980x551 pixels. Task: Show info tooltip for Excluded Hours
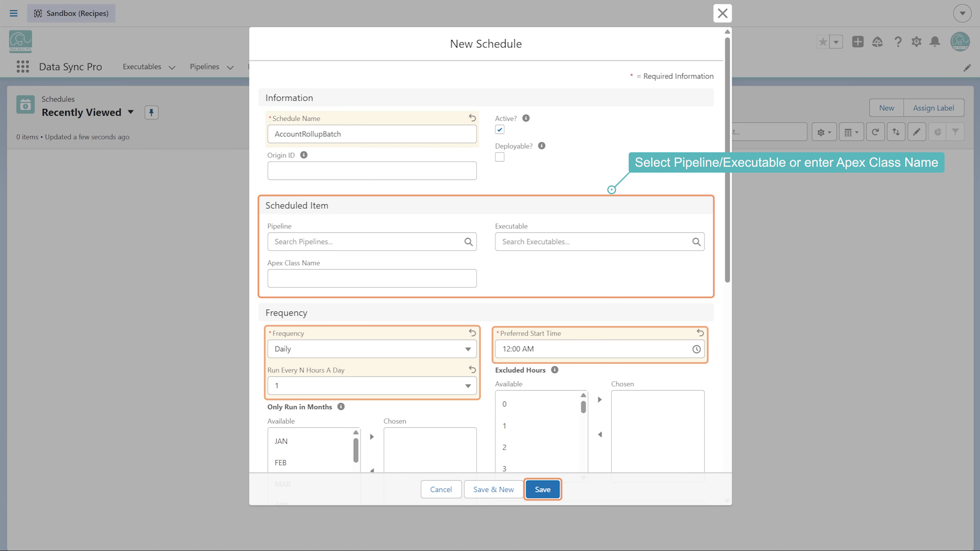tap(555, 370)
